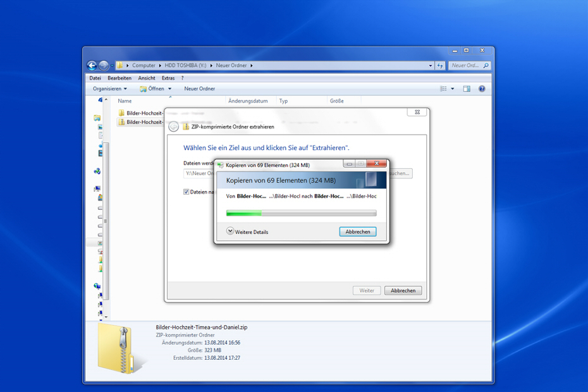The height and width of the screenshot is (392, 588).
Task: Click large ZIP folder icon in details pane
Action: tap(118, 348)
